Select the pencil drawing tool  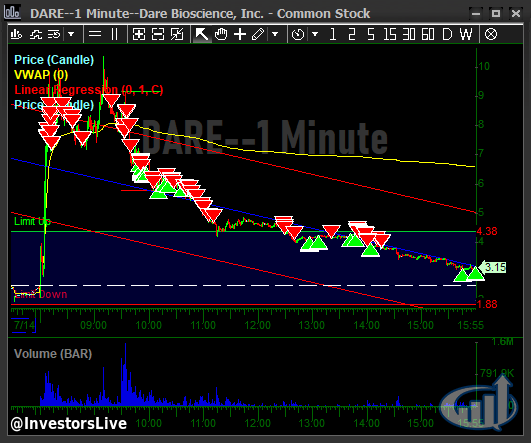[x=258, y=34]
